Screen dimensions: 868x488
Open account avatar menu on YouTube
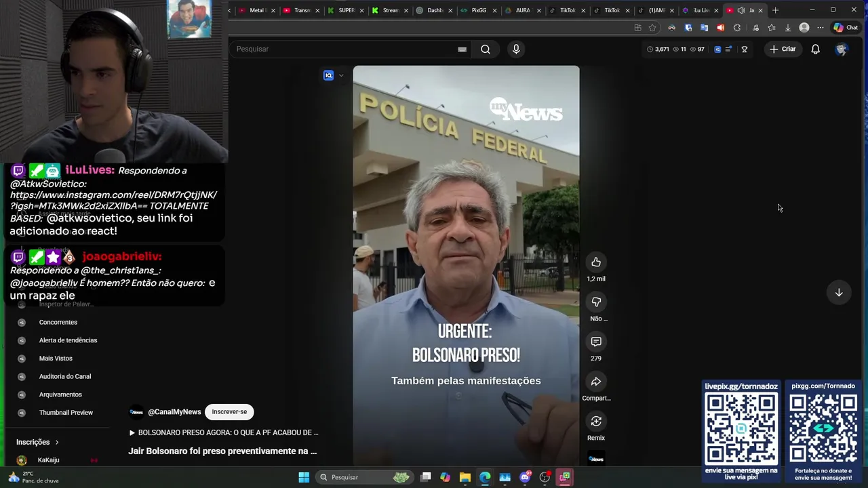tap(842, 49)
